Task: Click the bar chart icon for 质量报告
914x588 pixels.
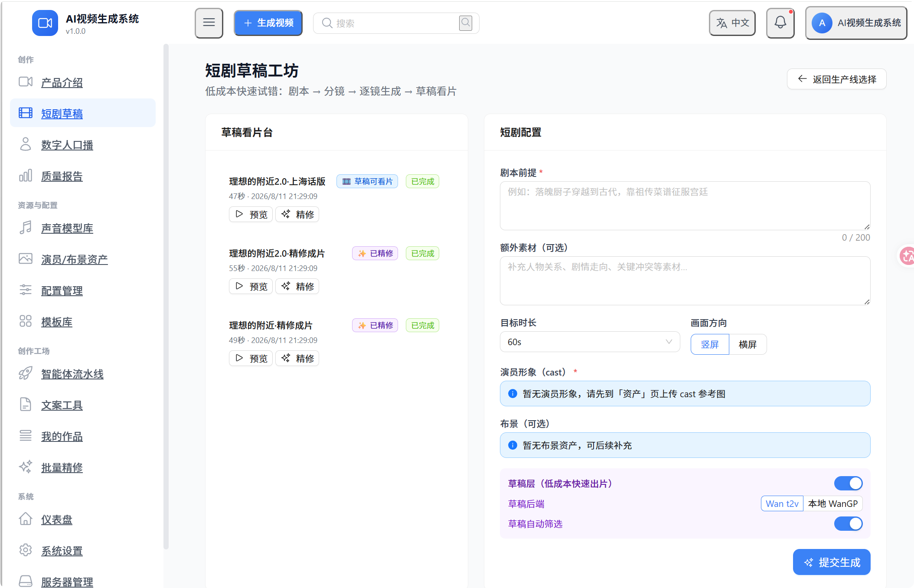Action: coord(26,176)
